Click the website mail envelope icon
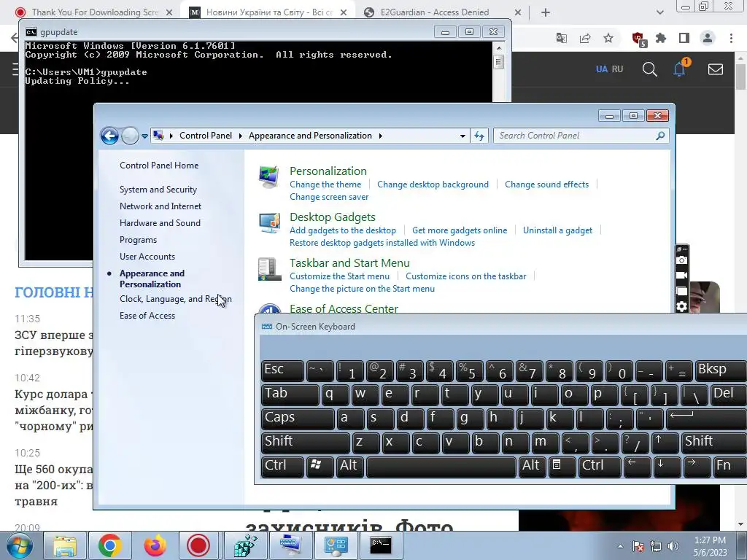The width and height of the screenshot is (747, 560). (x=715, y=69)
